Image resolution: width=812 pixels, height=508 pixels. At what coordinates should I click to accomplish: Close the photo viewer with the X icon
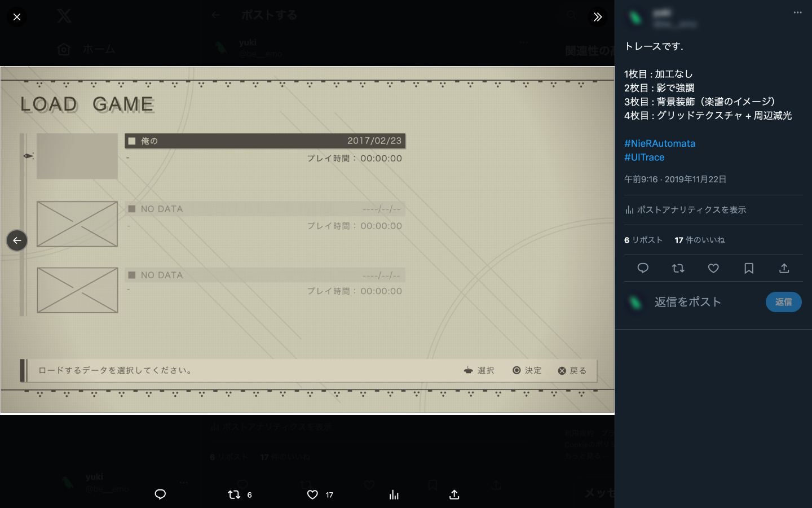point(17,17)
